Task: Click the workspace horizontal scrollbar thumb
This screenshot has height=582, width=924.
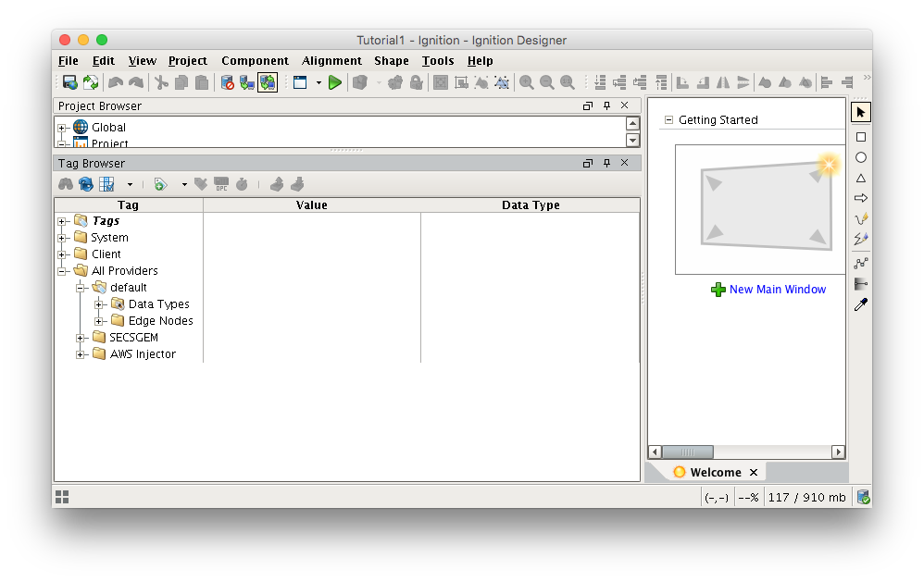Action: click(688, 452)
